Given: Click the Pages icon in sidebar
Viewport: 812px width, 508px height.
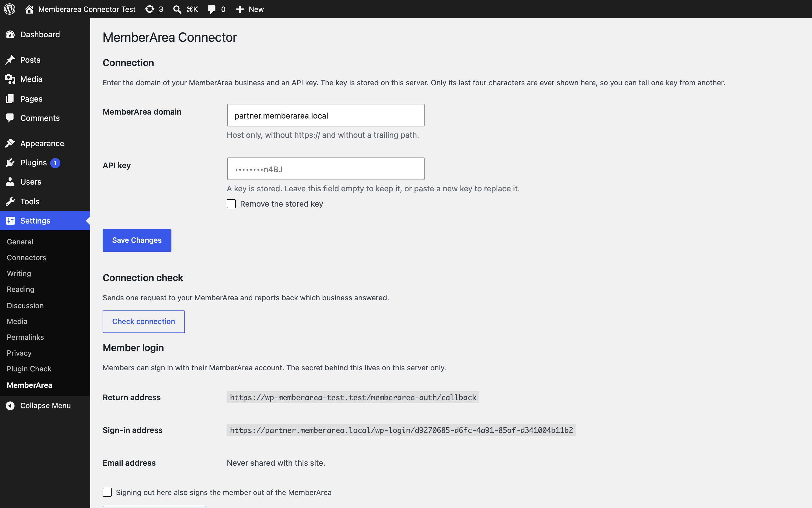Looking at the screenshot, I should (10, 99).
